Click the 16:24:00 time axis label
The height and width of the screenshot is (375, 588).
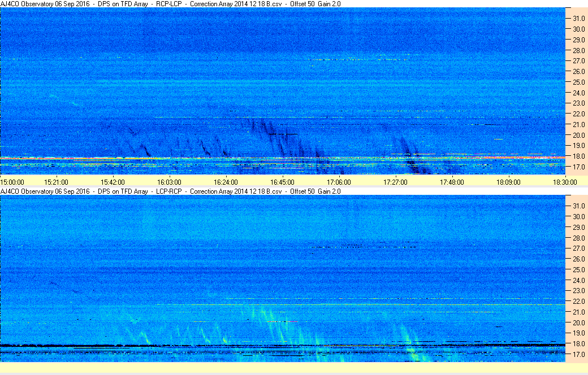226,182
